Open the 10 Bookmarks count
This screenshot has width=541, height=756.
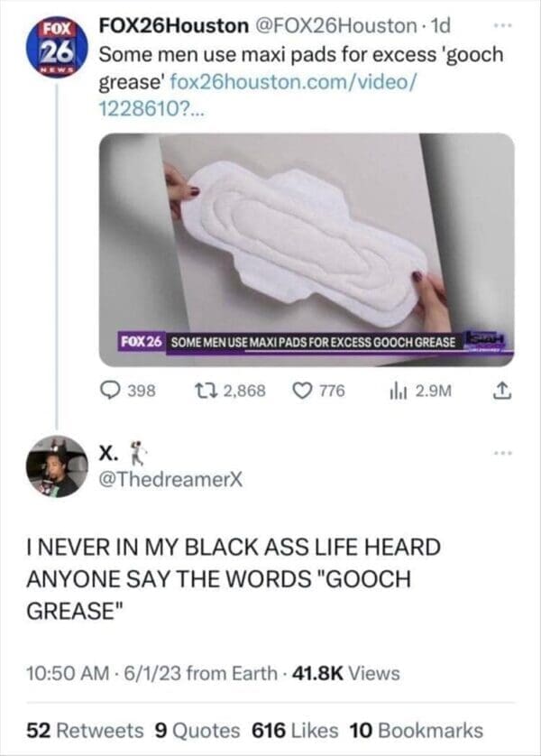[417, 730]
